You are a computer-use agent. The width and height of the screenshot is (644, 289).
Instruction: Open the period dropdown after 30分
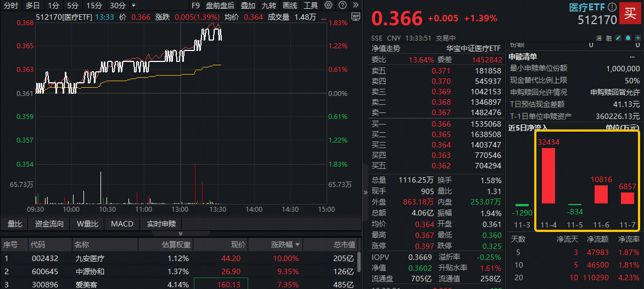pyautogui.click(x=133, y=5)
